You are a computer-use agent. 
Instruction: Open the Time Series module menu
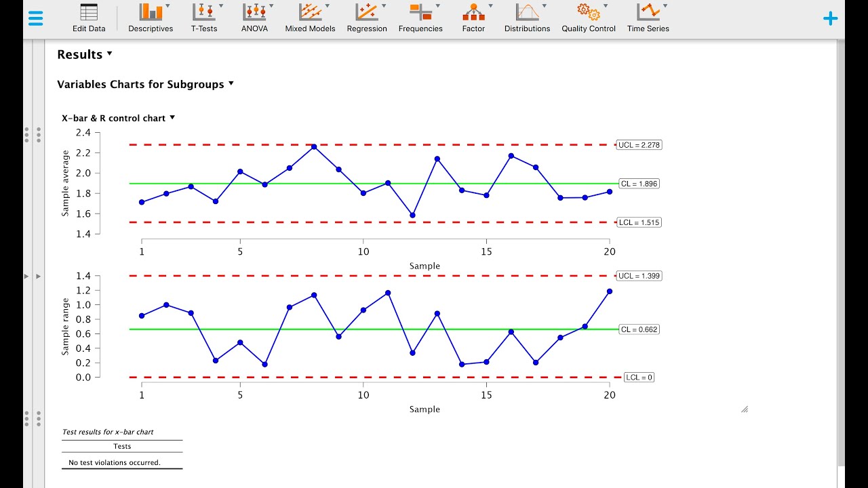pyautogui.click(x=648, y=18)
